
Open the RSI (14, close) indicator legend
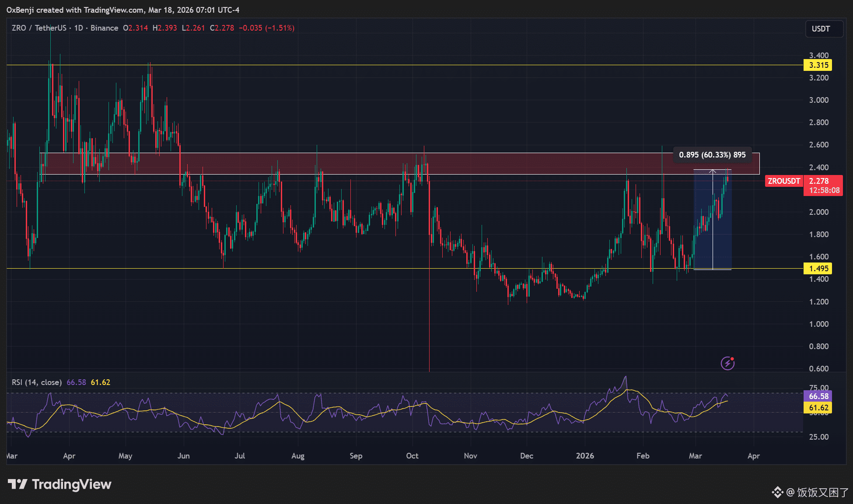tap(37, 382)
